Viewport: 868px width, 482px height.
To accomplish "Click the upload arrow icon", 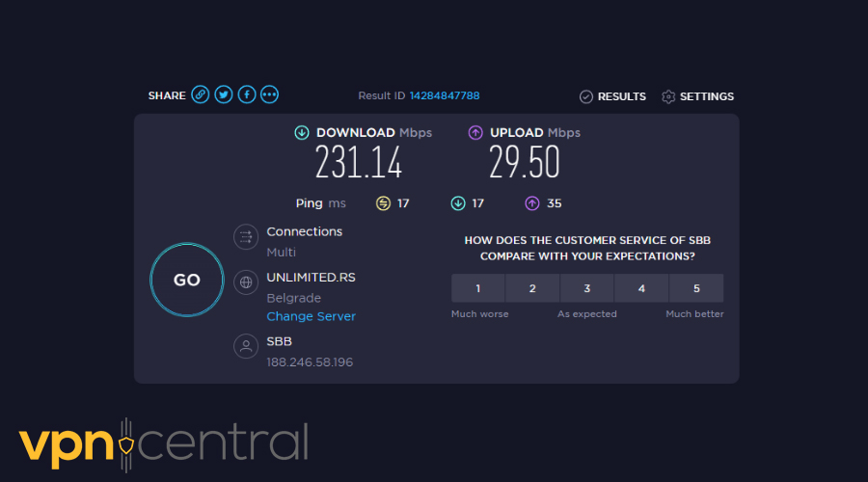I will [475, 133].
